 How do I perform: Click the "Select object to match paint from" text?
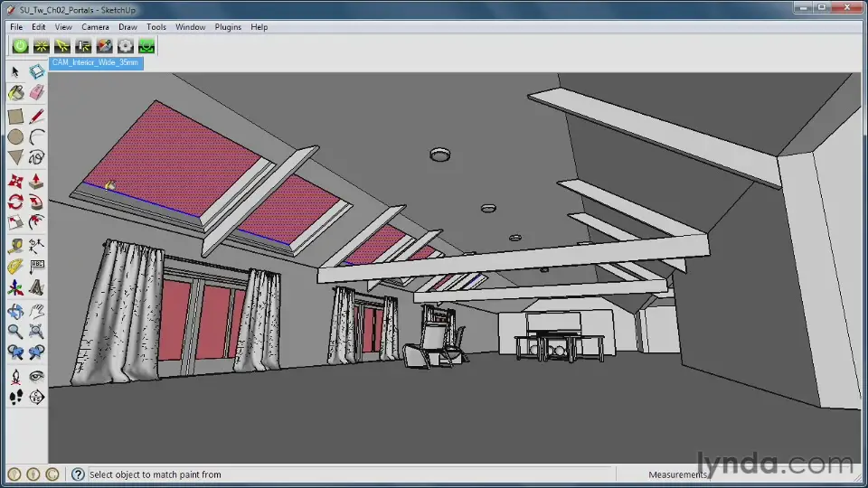click(x=155, y=474)
